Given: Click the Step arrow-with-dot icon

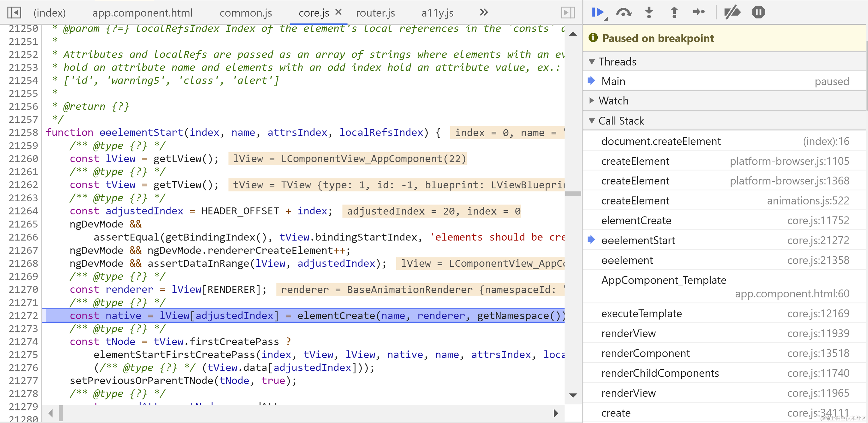Looking at the screenshot, I should [699, 12].
